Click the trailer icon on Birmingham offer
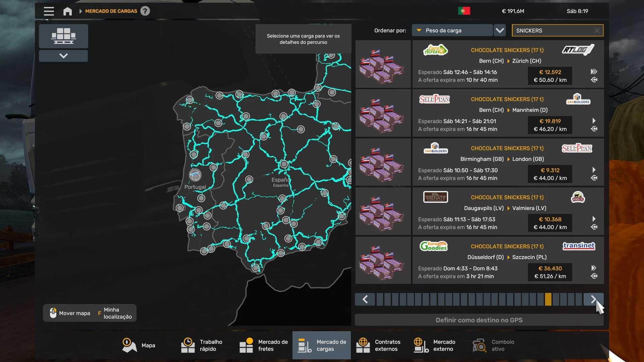 594,178
